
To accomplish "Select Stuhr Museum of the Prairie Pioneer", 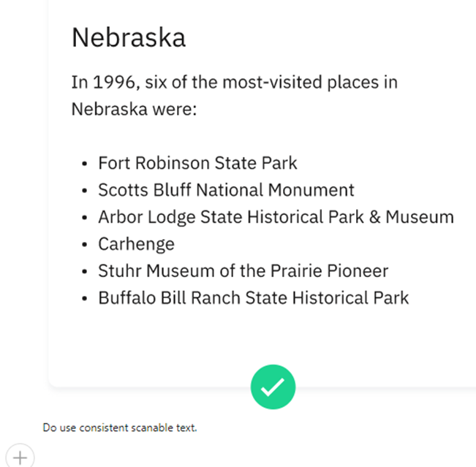I will coord(243,271).
